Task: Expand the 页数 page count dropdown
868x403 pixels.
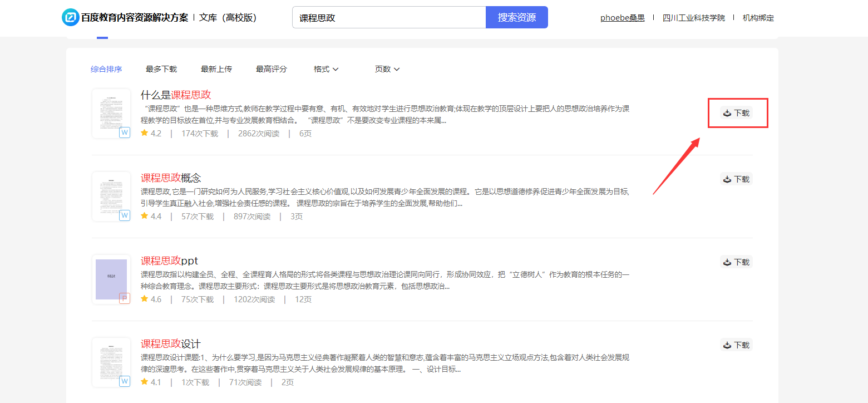Action: tap(387, 69)
